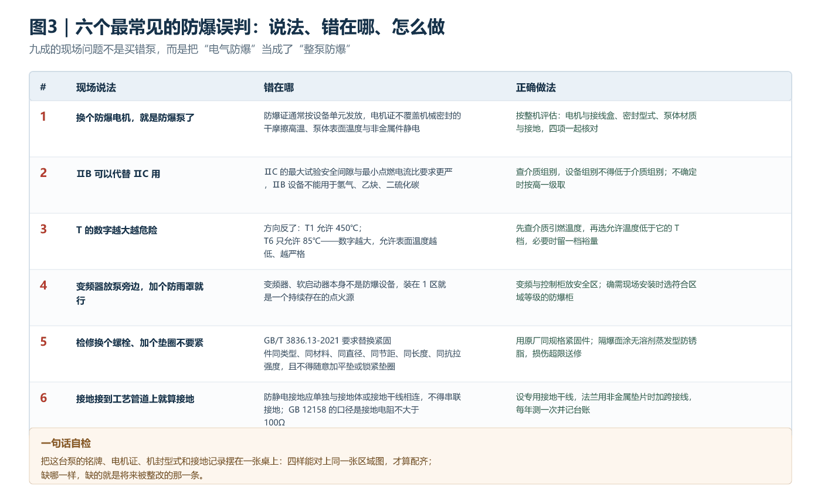Click the 错在哪 column header
This screenshot has height=504, width=821.
tap(279, 87)
